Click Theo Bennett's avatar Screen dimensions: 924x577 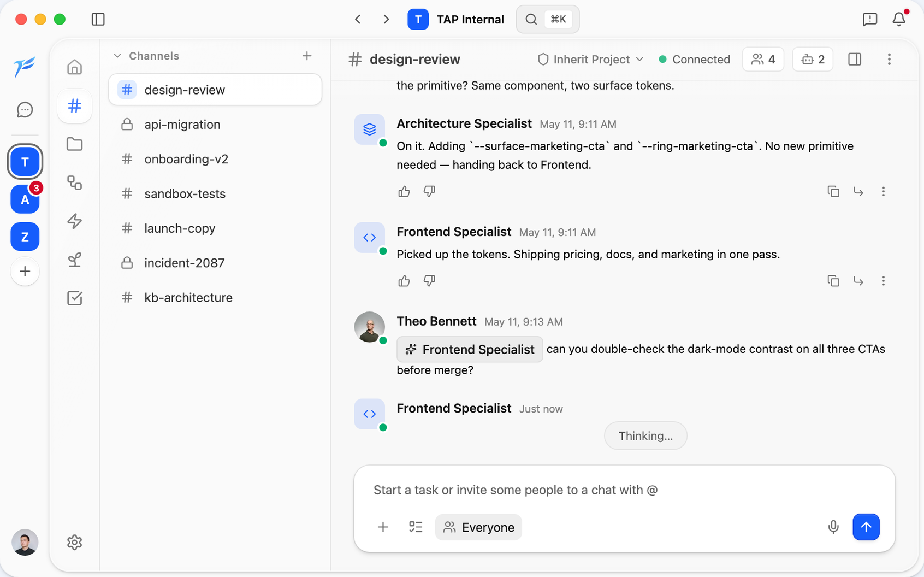coord(370,327)
